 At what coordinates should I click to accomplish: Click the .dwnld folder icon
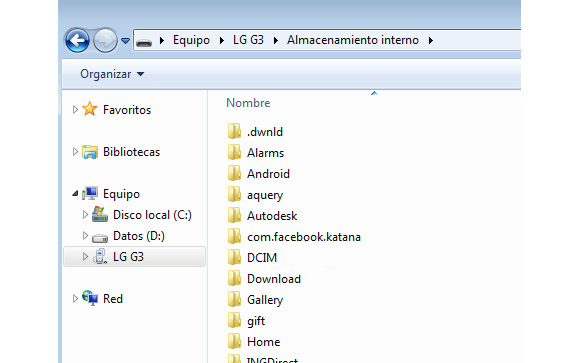point(234,131)
